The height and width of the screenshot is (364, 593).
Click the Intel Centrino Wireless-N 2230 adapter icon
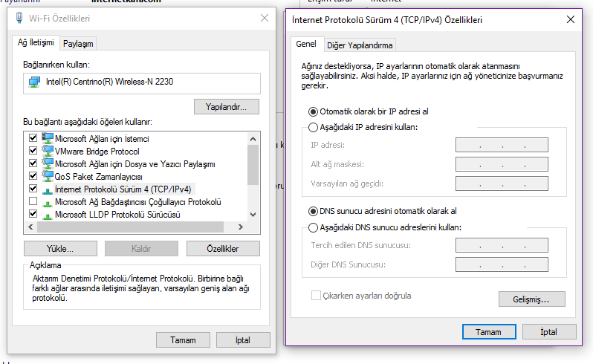(34, 82)
